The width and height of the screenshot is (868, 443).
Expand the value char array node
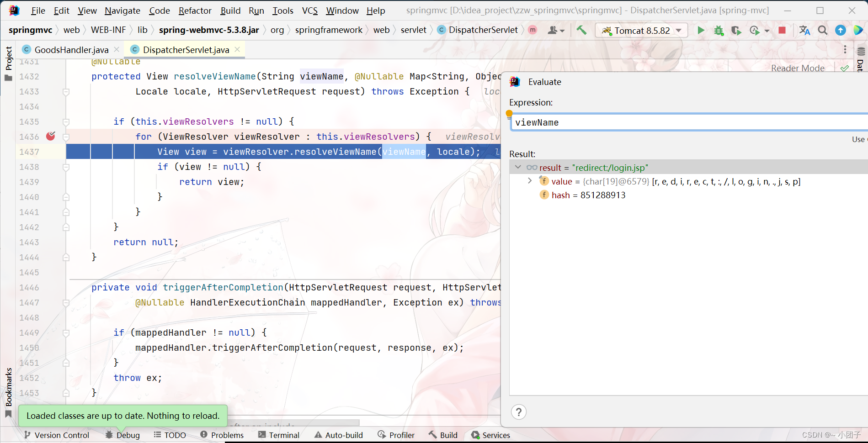pyautogui.click(x=530, y=181)
